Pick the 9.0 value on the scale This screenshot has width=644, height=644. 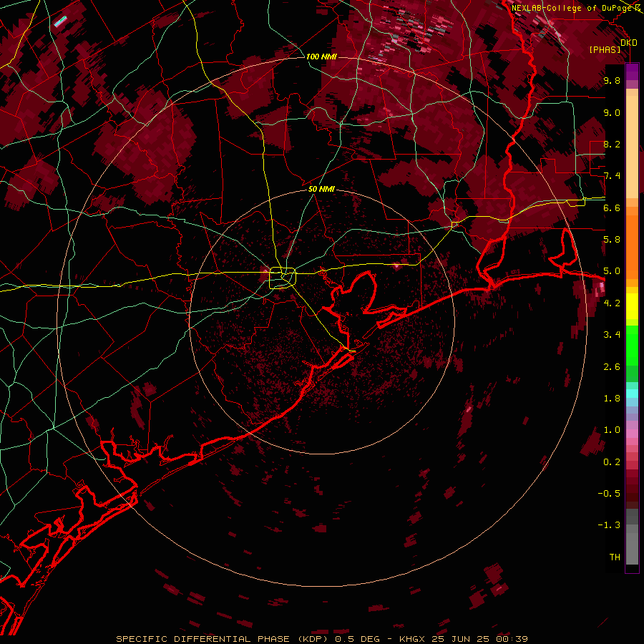(x=612, y=112)
